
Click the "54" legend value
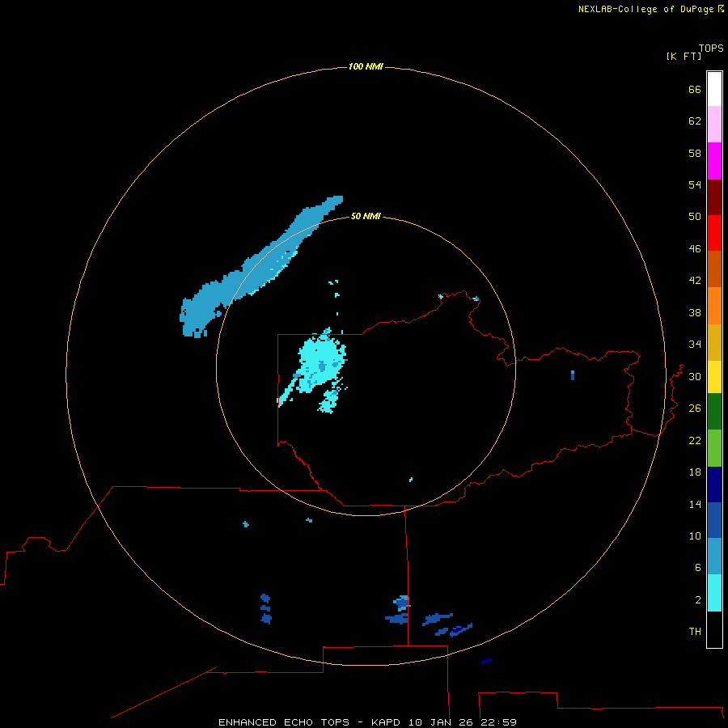coord(695,184)
